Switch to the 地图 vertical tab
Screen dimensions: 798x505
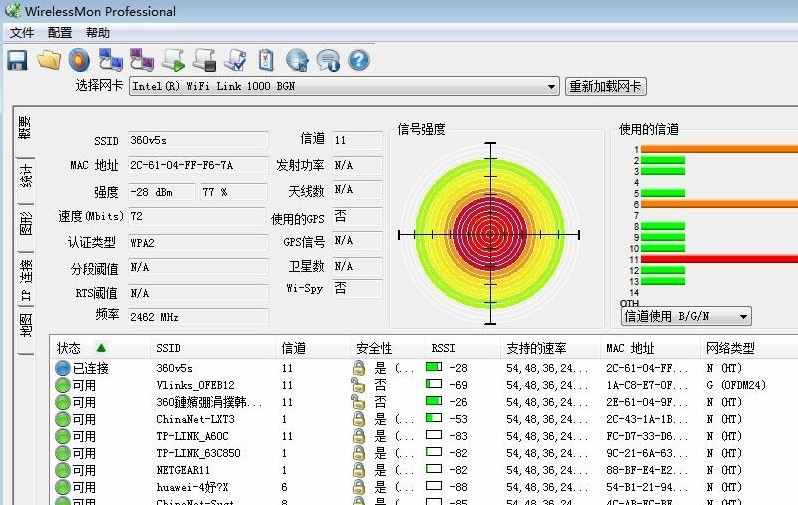tap(25, 326)
